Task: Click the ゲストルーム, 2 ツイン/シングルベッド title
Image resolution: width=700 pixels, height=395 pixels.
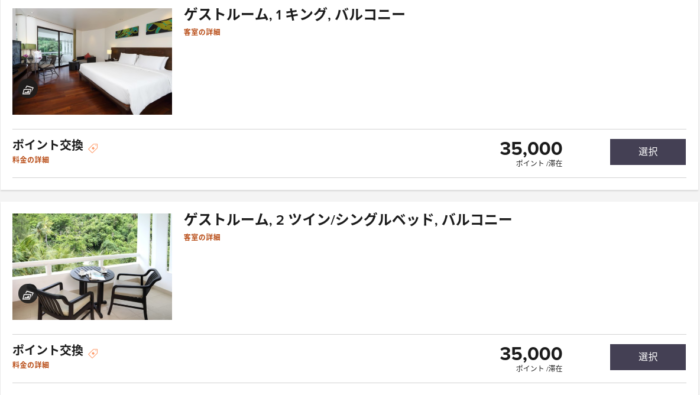Action: (x=348, y=220)
